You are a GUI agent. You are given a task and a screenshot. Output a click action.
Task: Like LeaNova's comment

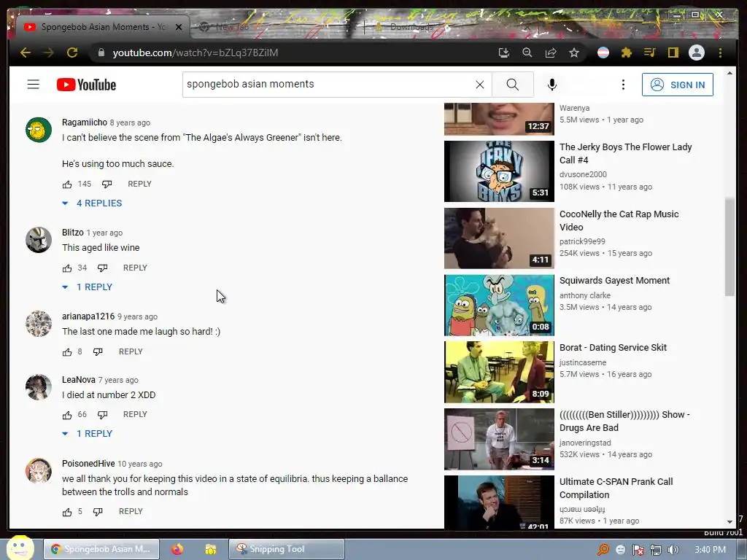point(67,415)
